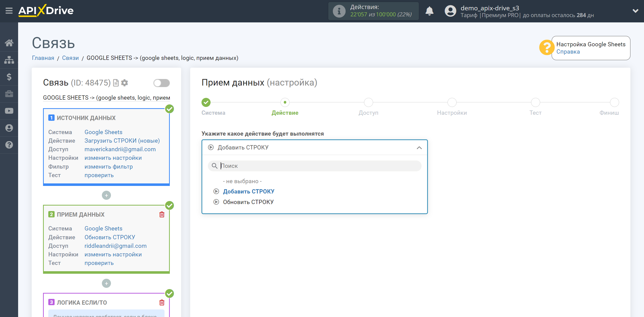Click the yellow help question badge

547,48
